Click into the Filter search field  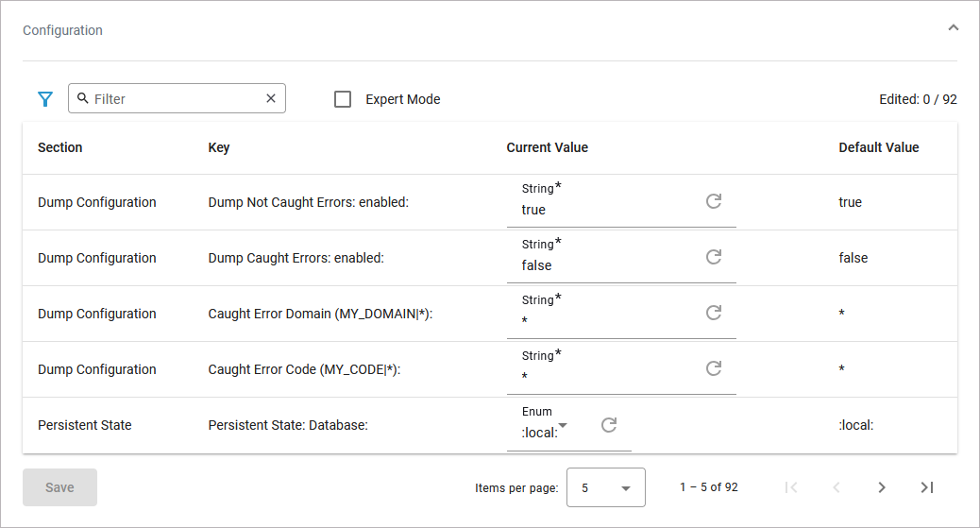point(175,98)
